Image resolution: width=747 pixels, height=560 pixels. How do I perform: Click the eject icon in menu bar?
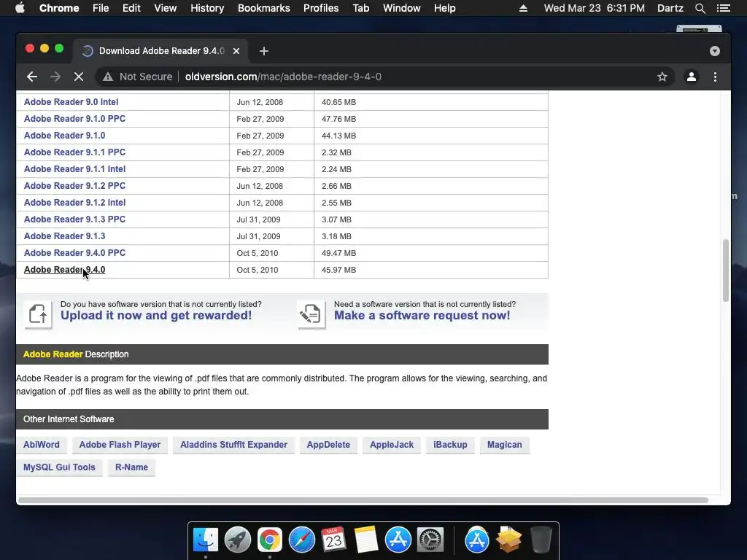pyautogui.click(x=523, y=8)
